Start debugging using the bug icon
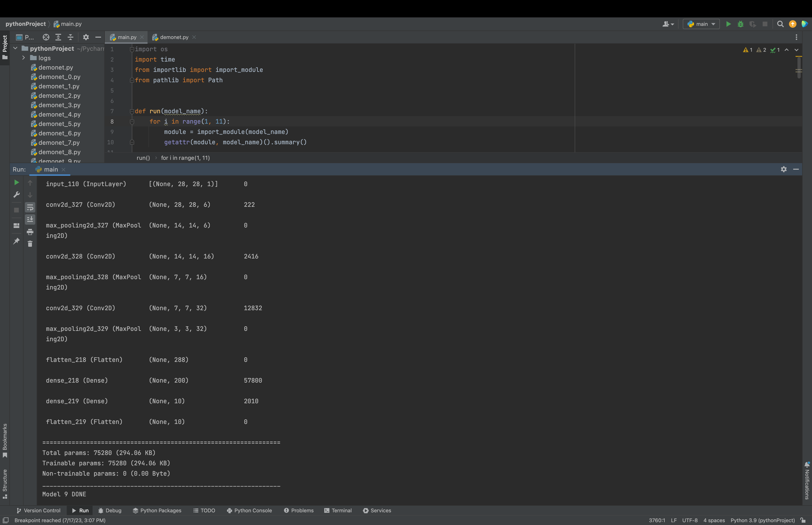Viewport: 812px width, 525px height. point(740,24)
